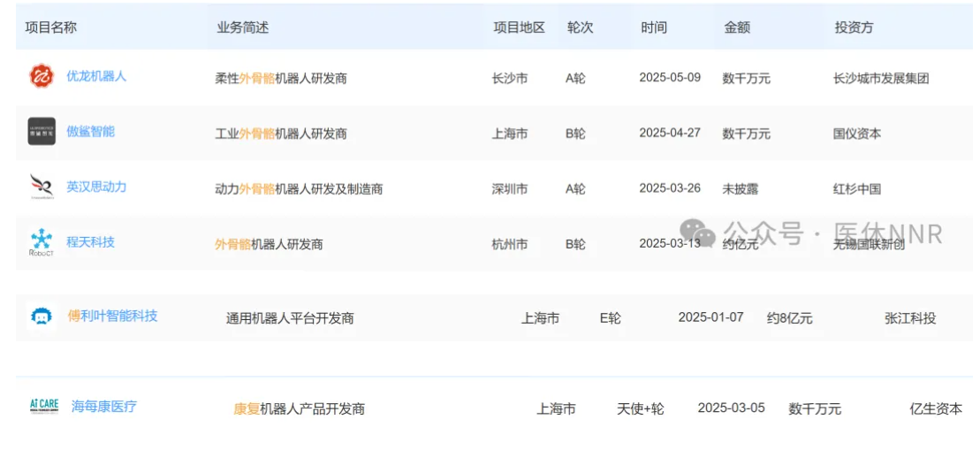This screenshot has width=980, height=450.
Task: Select the text 通用机器人平台开发商
Action: 290,318
